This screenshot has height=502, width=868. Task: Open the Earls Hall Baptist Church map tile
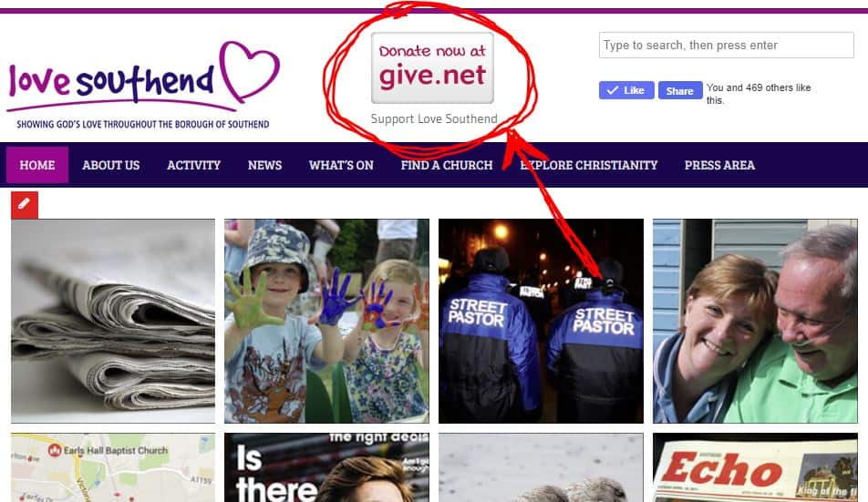pyautogui.click(x=113, y=467)
